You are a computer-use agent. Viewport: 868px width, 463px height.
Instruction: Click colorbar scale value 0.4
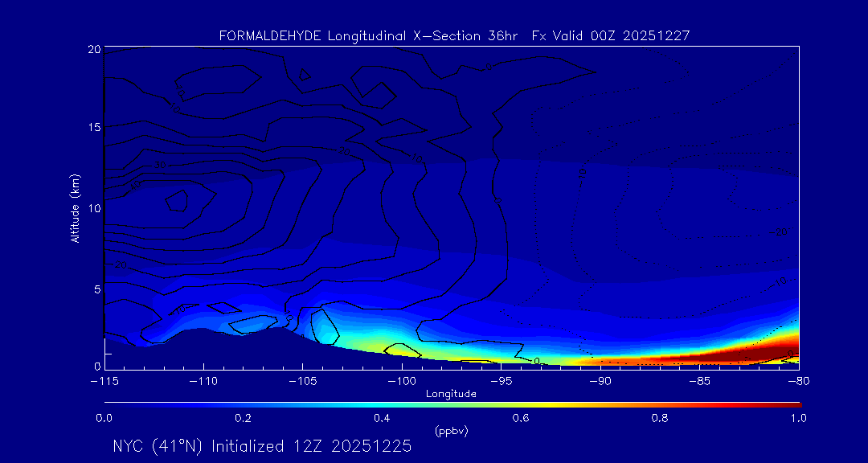(x=382, y=418)
